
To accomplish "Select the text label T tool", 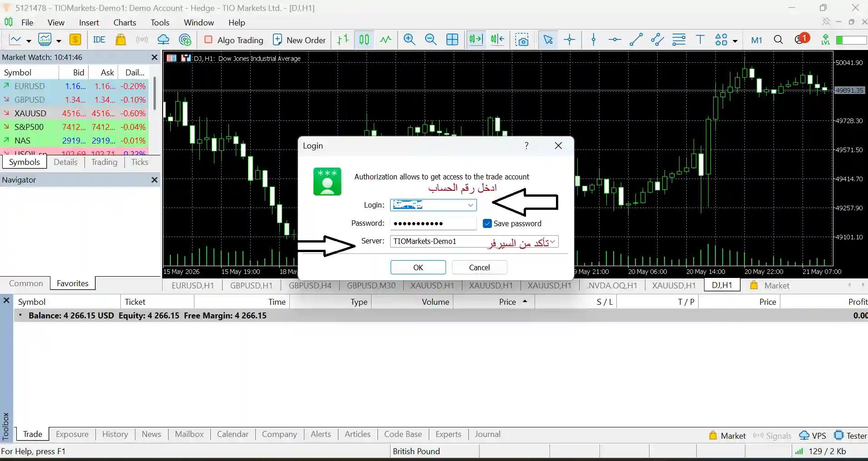I will 700,40.
